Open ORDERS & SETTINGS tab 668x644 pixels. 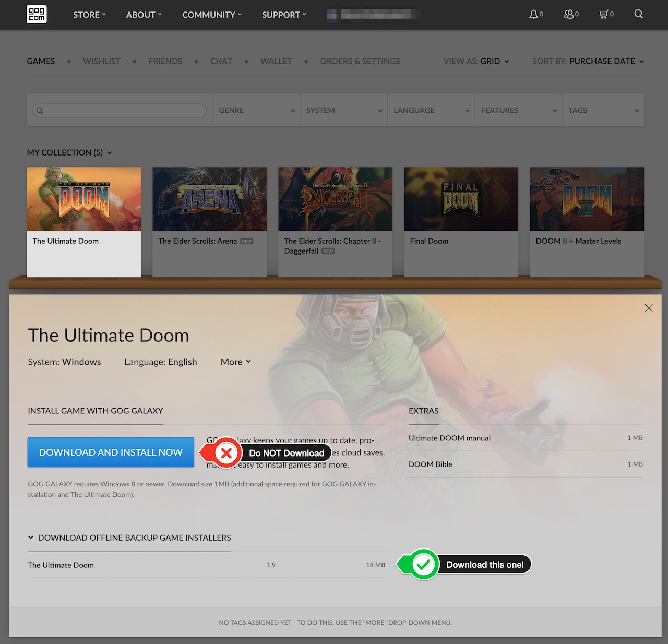(360, 61)
